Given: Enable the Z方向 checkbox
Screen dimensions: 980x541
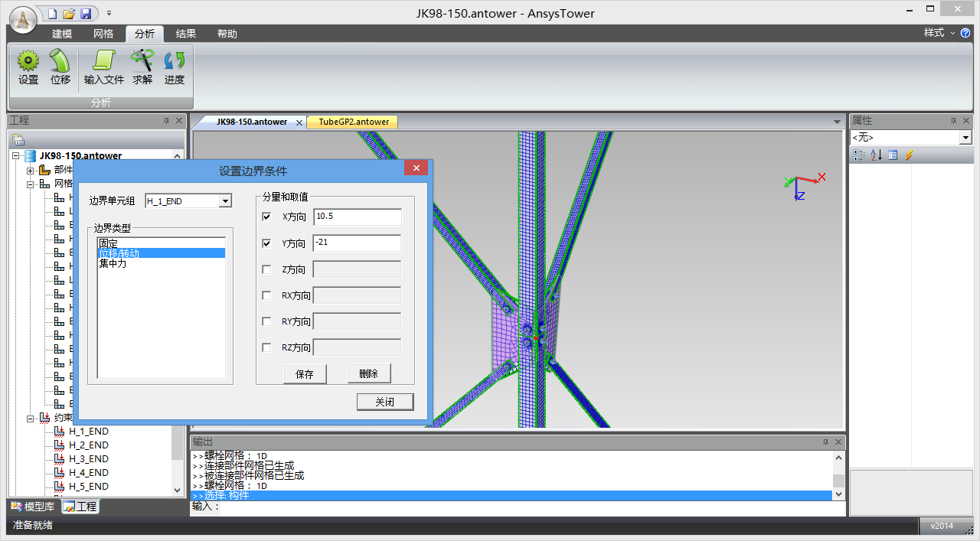Looking at the screenshot, I should (x=266, y=269).
